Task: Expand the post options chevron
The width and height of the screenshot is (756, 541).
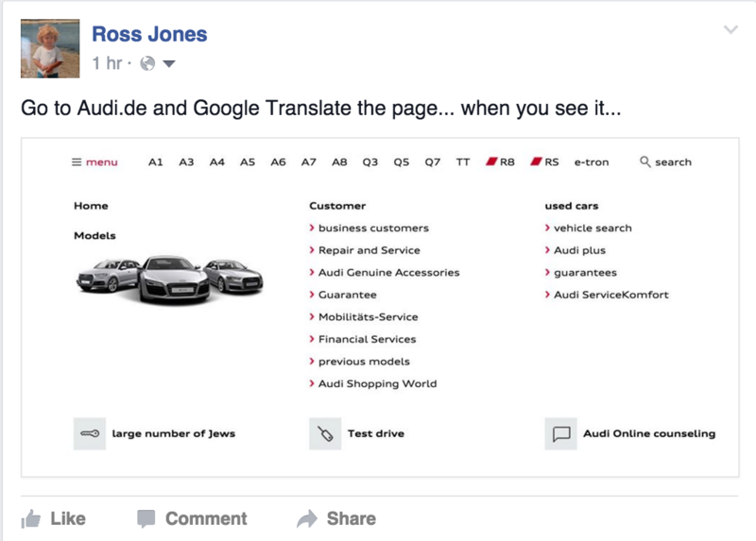Action: [730, 30]
